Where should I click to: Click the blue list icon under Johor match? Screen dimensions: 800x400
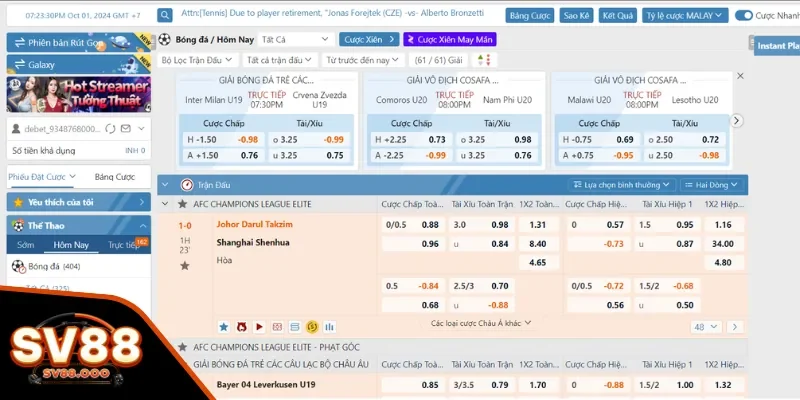click(294, 327)
